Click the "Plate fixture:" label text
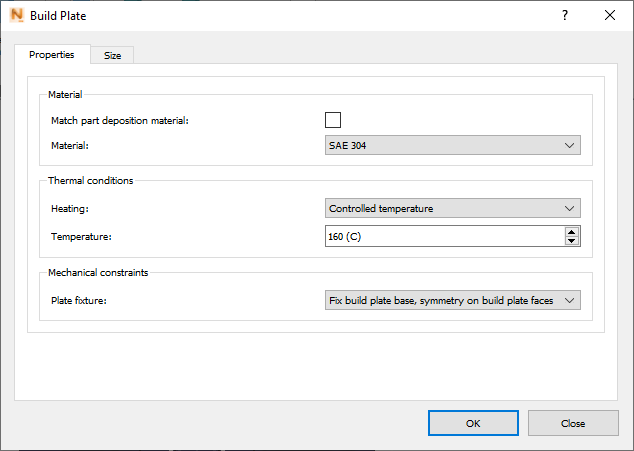This screenshot has height=451, width=634. coord(79,299)
